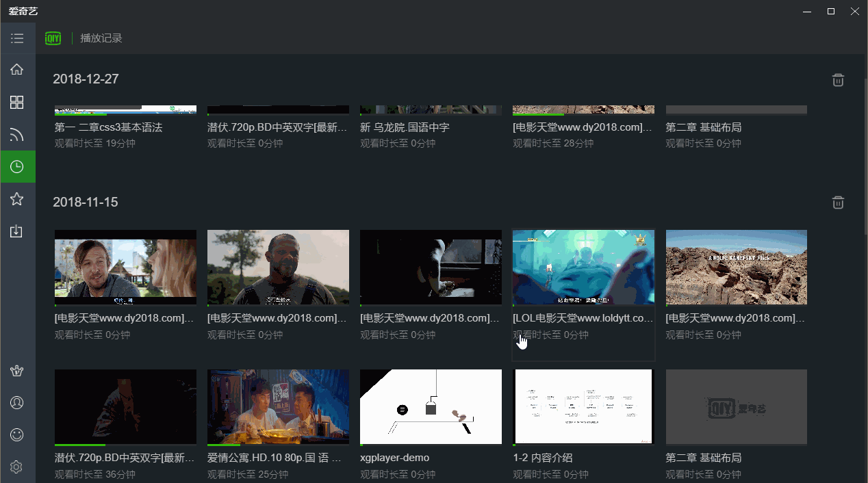Click 观看时长至 19分钟 text
The image size is (868, 483).
tap(95, 144)
